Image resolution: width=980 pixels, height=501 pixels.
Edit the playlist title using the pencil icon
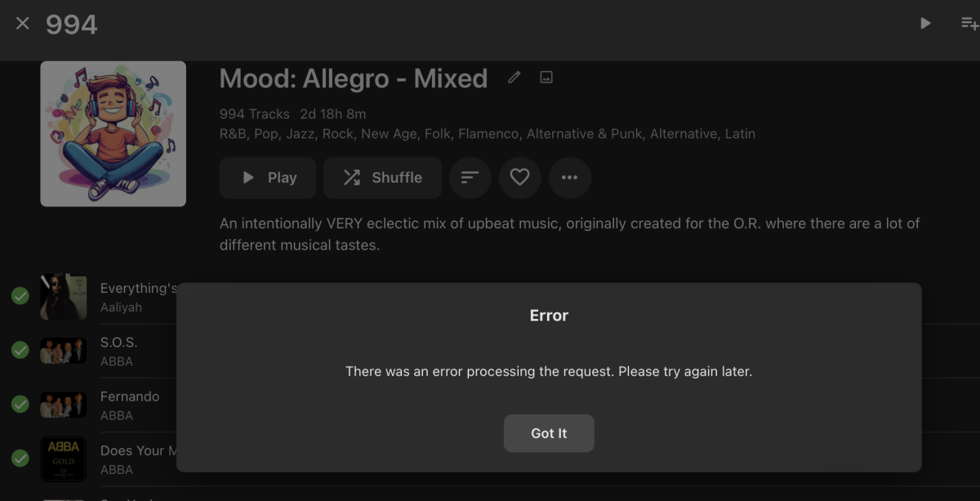pos(513,77)
